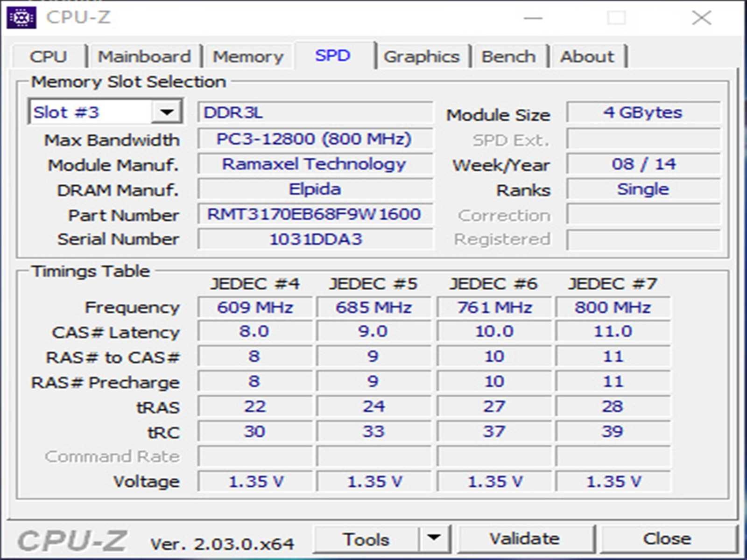Viewport: 747px width, 560px height.
Task: Click the 4 GBytes module size value
Action: (643, 112)
